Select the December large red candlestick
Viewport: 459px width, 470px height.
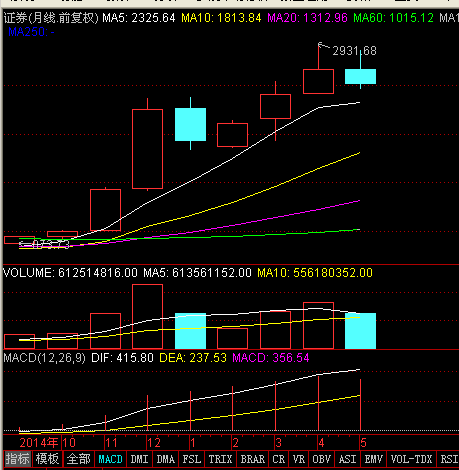[147, 149]
